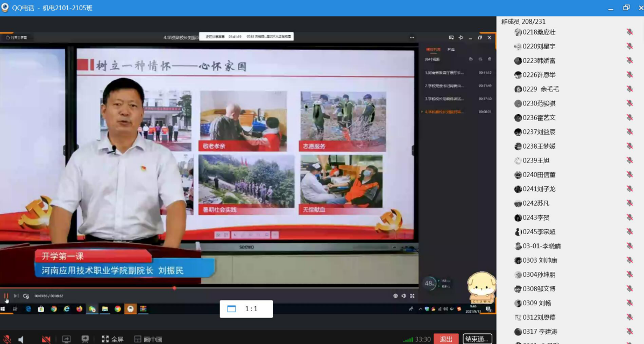Viewport: 644px width, 344px height.
Task: Click the screen share icon
Action: click(x=67, y=339)
